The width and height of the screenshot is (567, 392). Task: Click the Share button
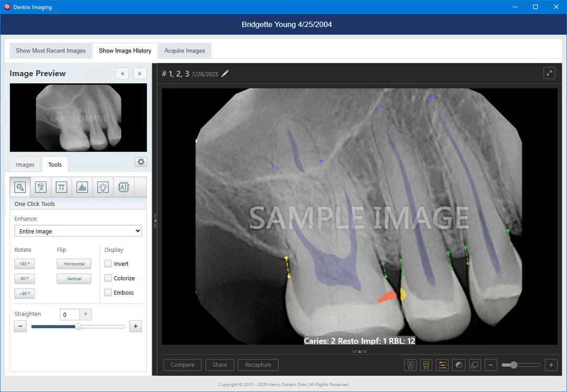220,365
